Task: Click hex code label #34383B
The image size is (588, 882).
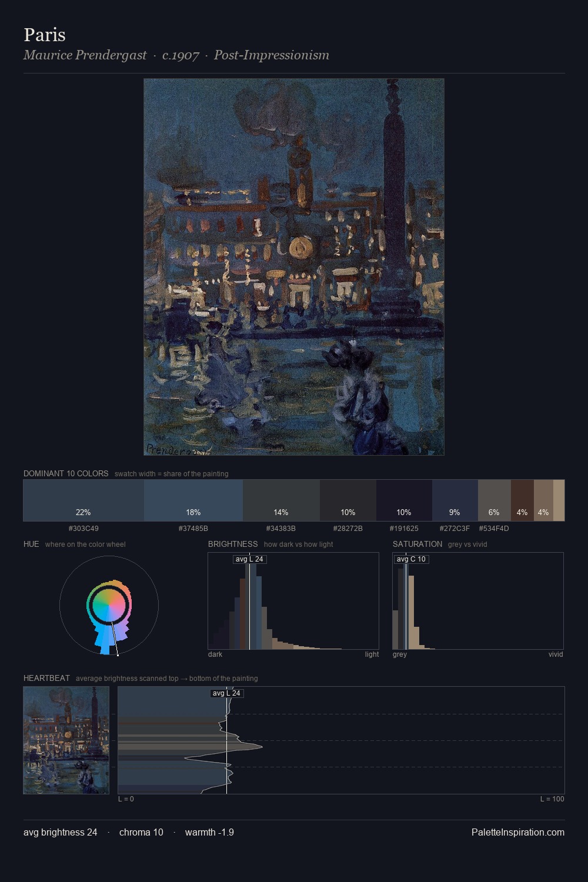Action: click(281, 529)
